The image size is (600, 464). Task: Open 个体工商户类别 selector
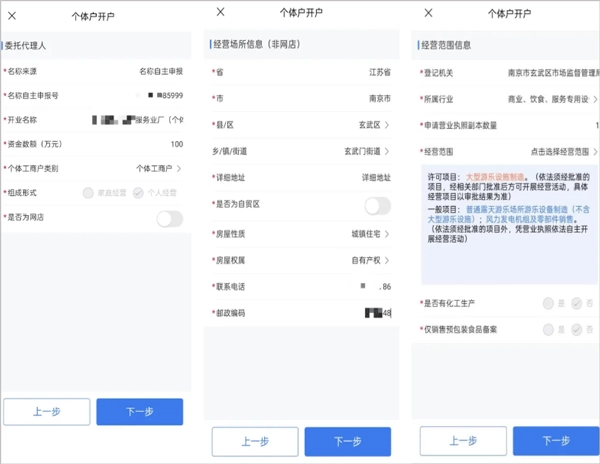[158, 169]
